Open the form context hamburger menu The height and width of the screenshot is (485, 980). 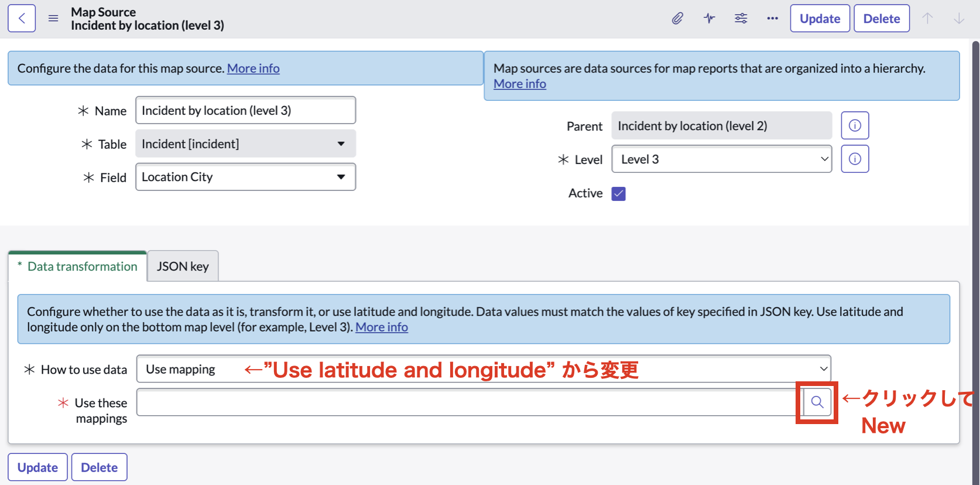(53, 18)
